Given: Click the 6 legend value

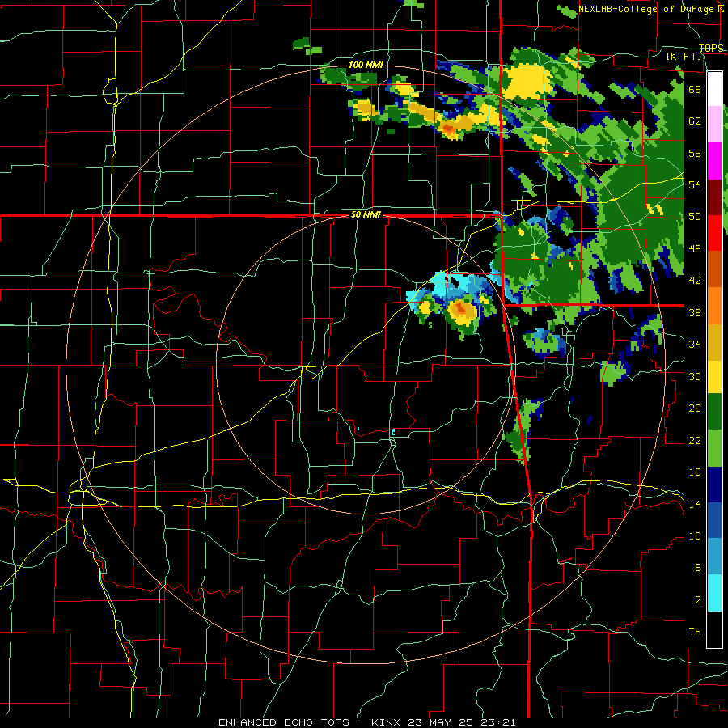Looking at the screenshot, I should [697, 567].
